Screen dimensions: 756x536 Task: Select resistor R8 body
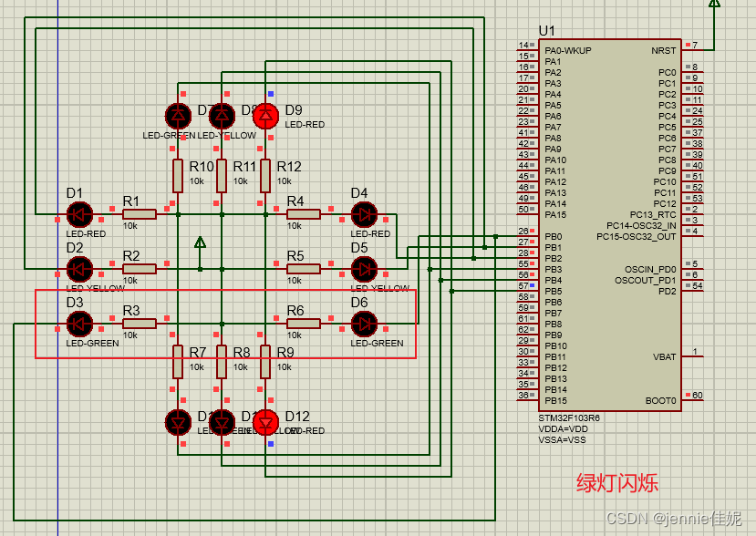click(222, 362)
